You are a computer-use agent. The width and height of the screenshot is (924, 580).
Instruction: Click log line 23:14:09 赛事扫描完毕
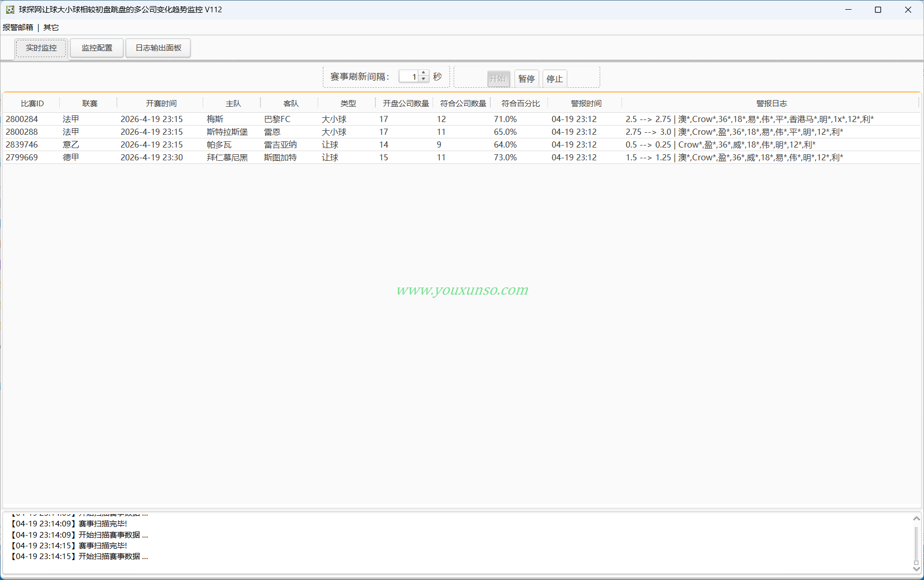tap(68, 524)
